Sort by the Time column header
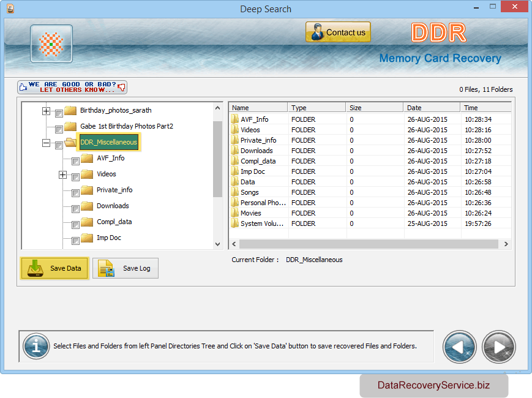The height and width of the screenshot is (398, 532). [x=486, y=108]
